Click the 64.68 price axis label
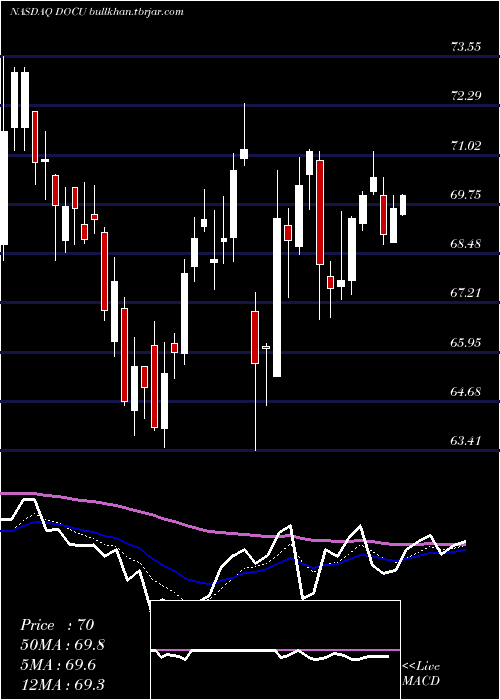 [x=466, y=392]
